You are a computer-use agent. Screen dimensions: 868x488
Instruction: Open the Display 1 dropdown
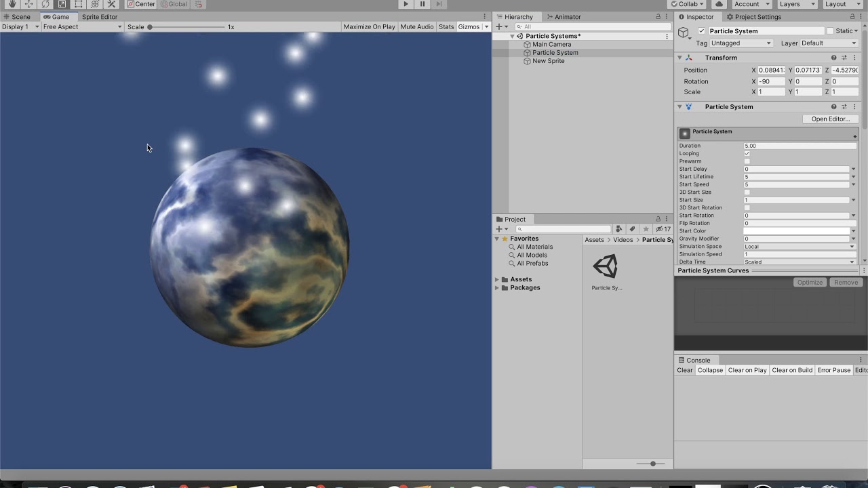[x=20, y=26]
